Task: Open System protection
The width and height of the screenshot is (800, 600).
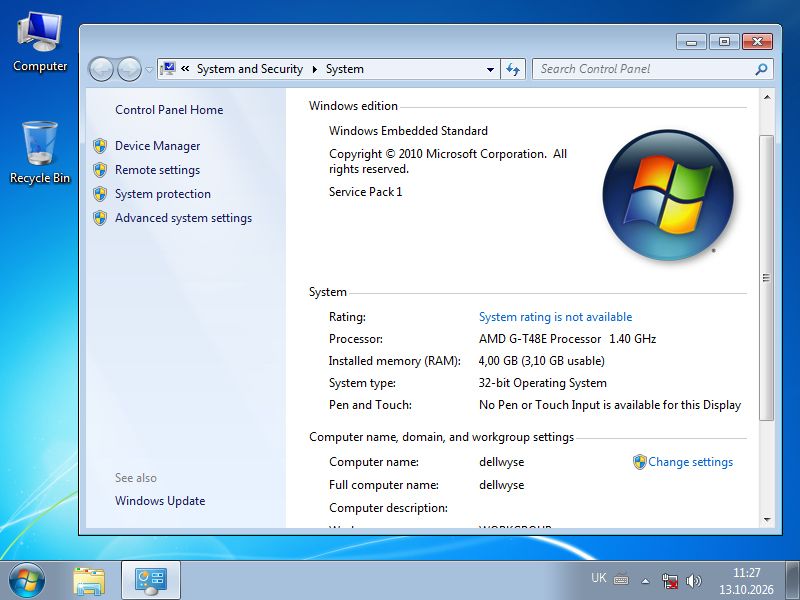Action: 163,194
